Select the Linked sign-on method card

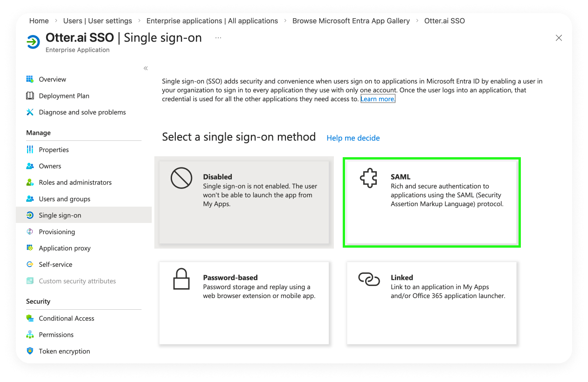[x=431, y=303]
